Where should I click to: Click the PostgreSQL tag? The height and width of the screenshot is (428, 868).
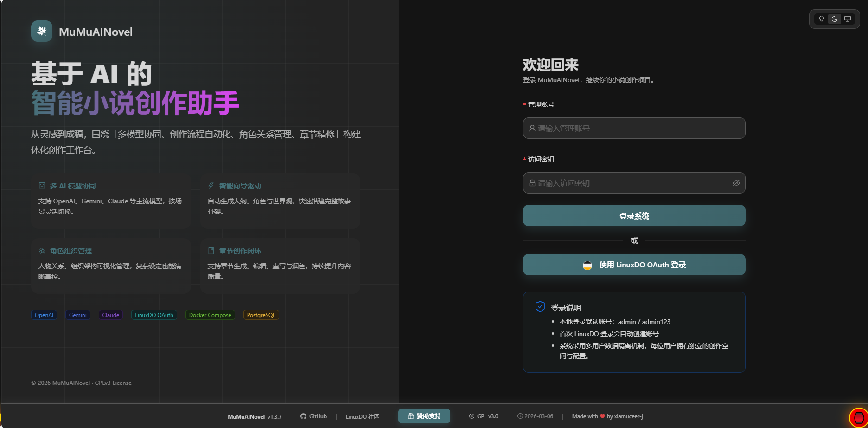(x=261, y=315)
